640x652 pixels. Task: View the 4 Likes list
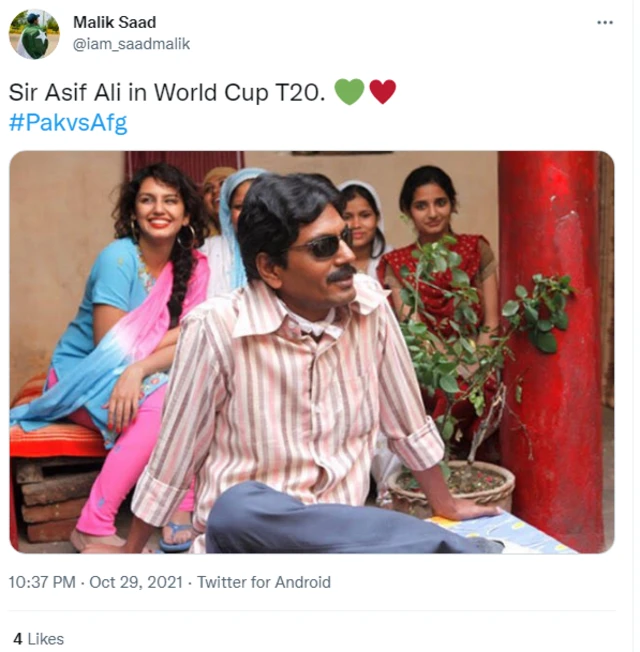[38, 639]
